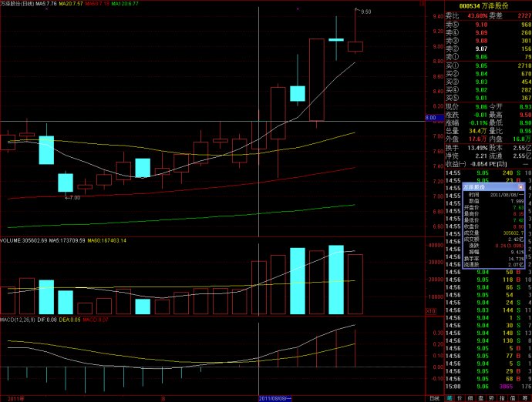Click the highlighted 8.00 price axis marker
The width and height of the screenshot is (532, 402).
(434, 118)
